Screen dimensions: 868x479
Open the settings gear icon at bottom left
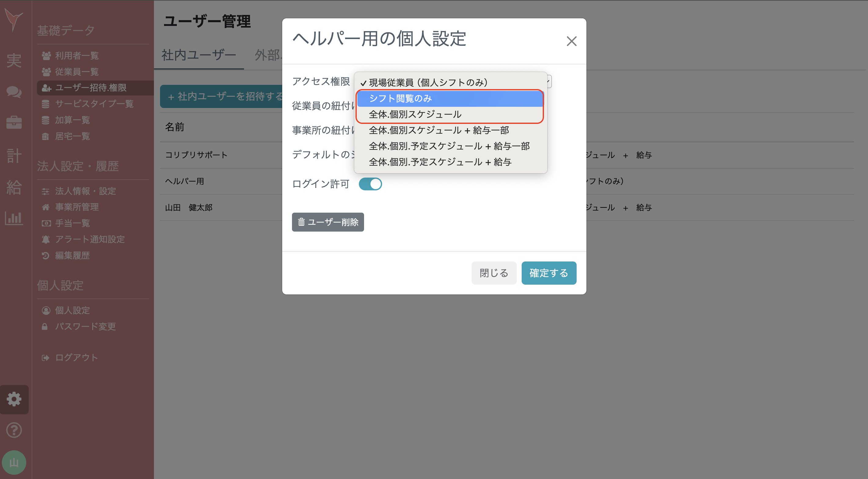click(14, 399)
